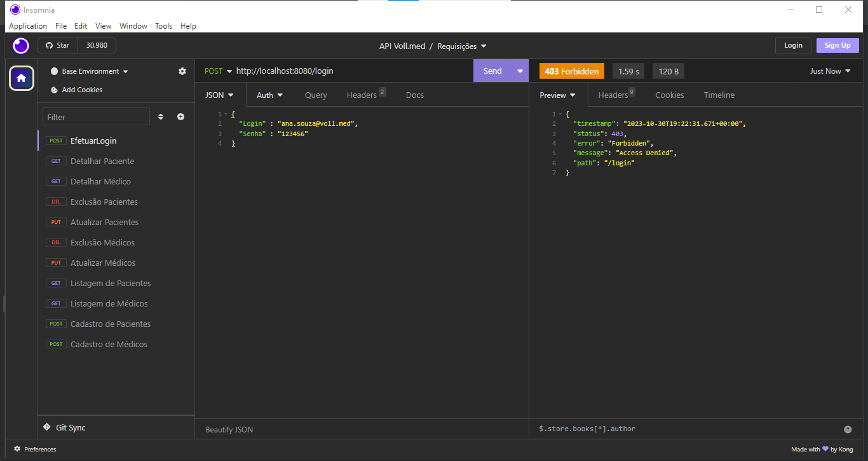Screen dimensions: 868x461
Task: Select the Cadastro de Médicos request
Action: [x=116, y=344]
